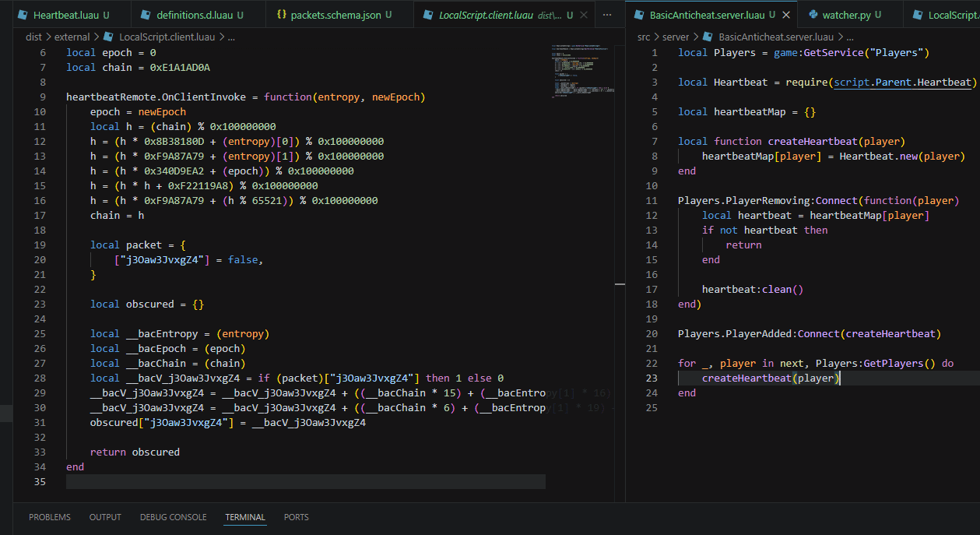Switch to the definitions.d.luau tab
980x535 pixels.
click(198, 15)
